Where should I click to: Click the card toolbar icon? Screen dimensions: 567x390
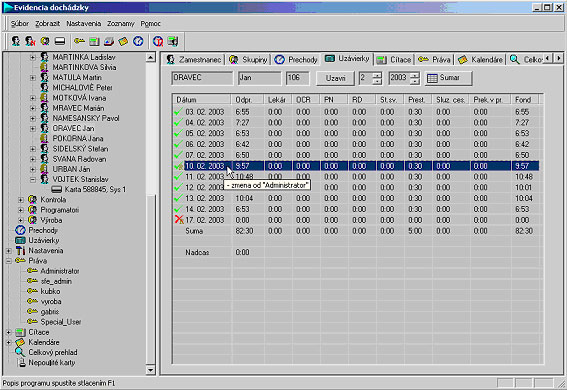(60, 41)
